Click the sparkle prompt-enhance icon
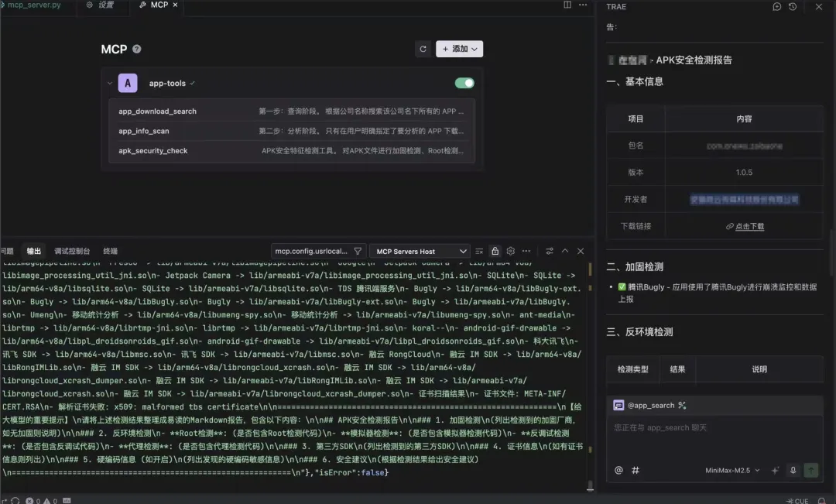This screenshot has height=504, width=836. [775, 471]
